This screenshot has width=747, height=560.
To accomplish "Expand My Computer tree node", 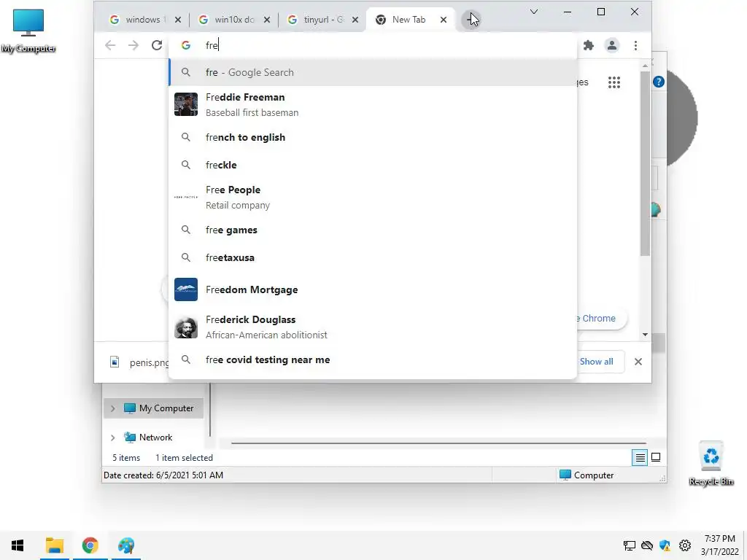I will click(x=112, y=408).
